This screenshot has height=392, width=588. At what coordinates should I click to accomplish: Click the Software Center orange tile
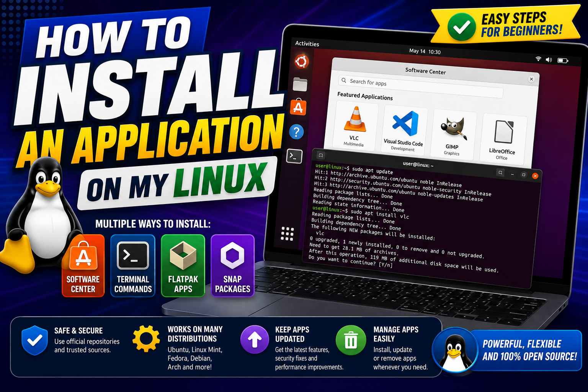pyautogui.click(x=83, y=266)
